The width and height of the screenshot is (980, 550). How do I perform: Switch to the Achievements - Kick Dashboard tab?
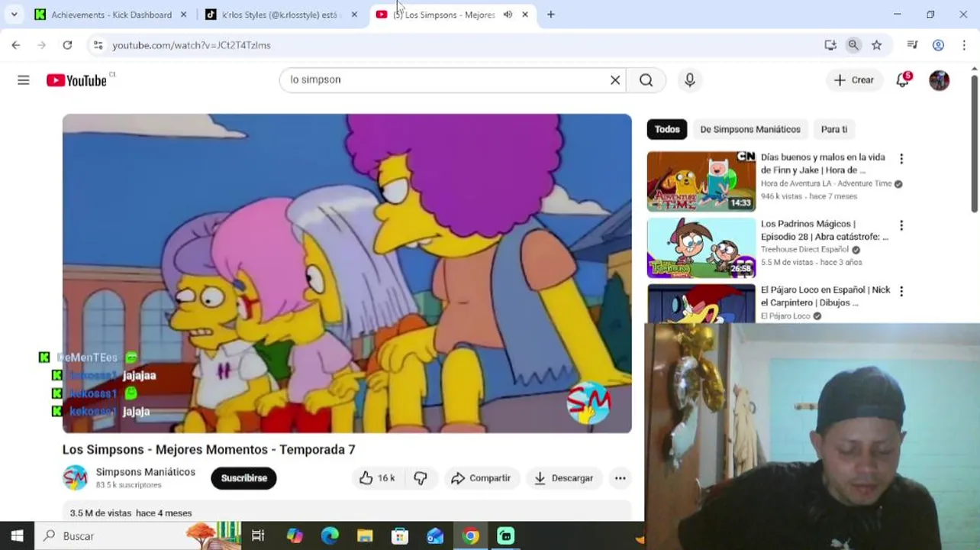(110, 15)
